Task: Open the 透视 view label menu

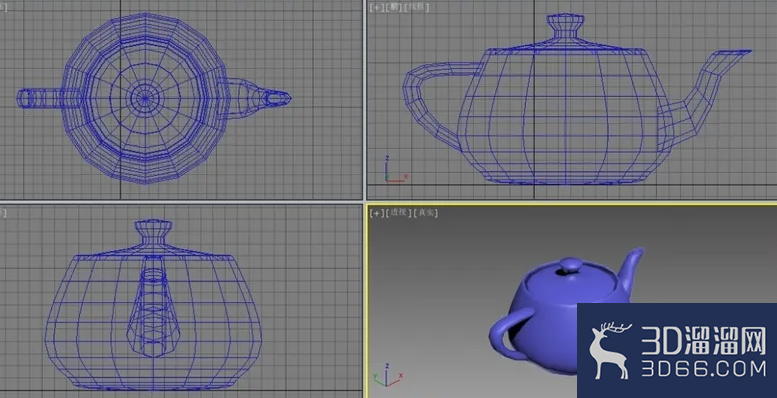Action: [x=399, y=213]
